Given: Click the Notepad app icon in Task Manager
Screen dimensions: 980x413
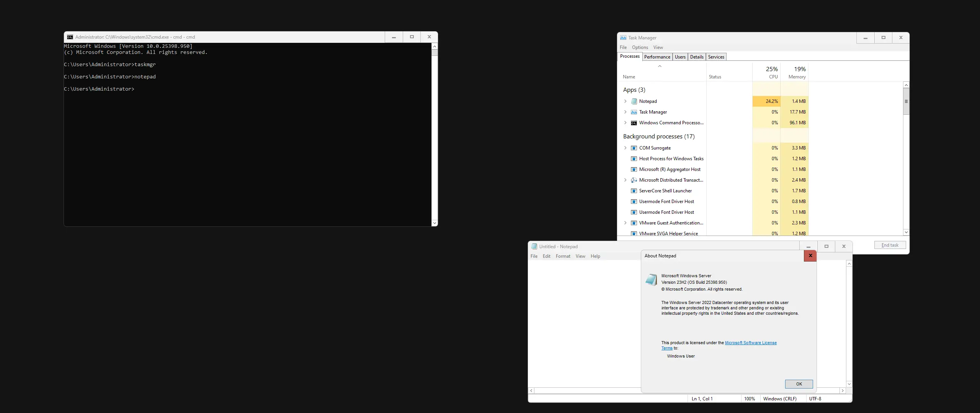Looking at the screenshot, I should click(x=634, y=101).
